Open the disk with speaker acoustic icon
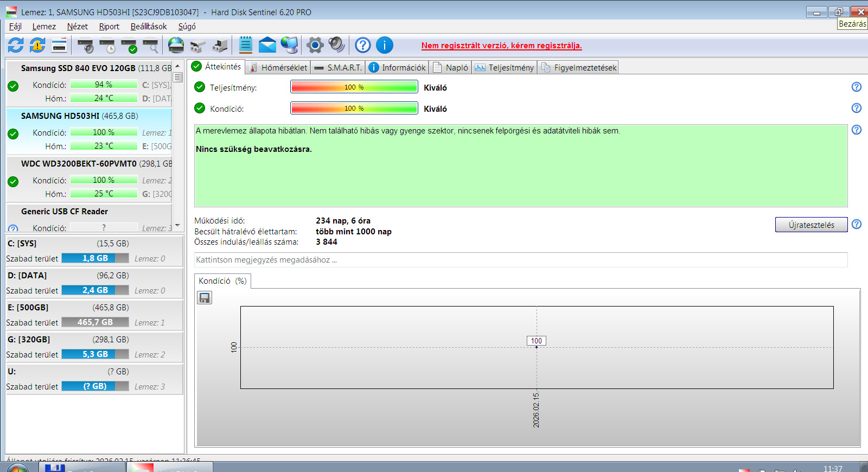The image size is (868, 472). tap(85, 46)
